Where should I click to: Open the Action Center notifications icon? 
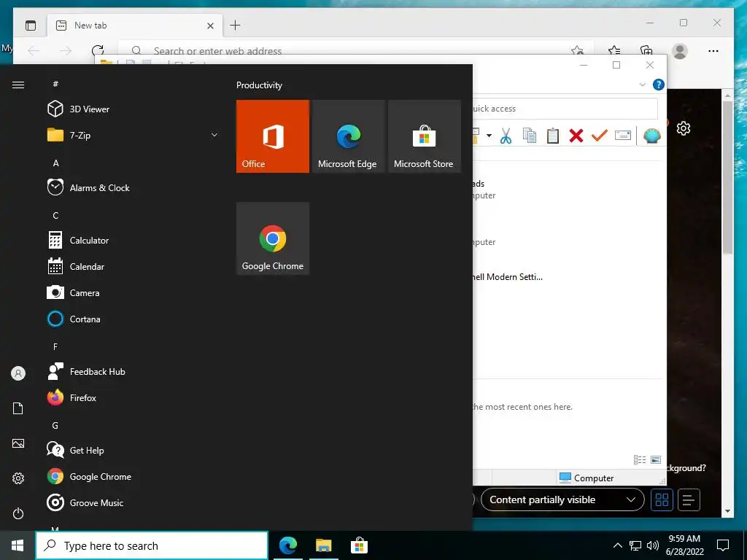pos(723,545)
